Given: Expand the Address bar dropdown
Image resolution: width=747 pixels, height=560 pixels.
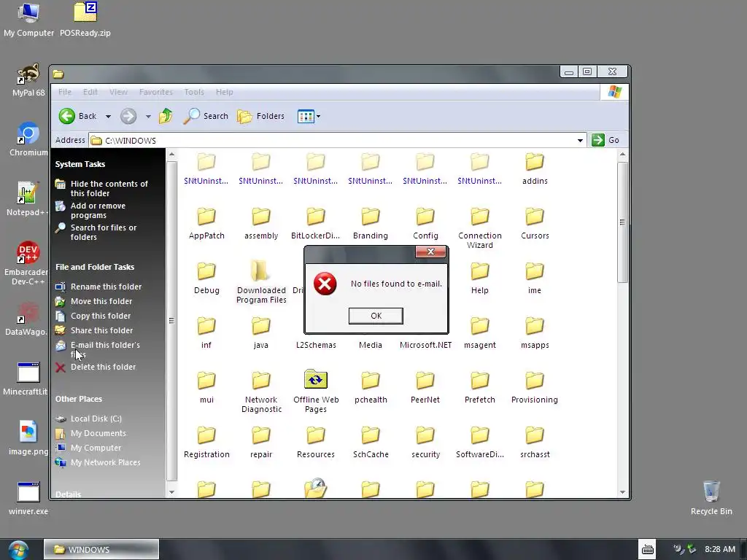Looking at the screenshot, I should pos(580,140).
